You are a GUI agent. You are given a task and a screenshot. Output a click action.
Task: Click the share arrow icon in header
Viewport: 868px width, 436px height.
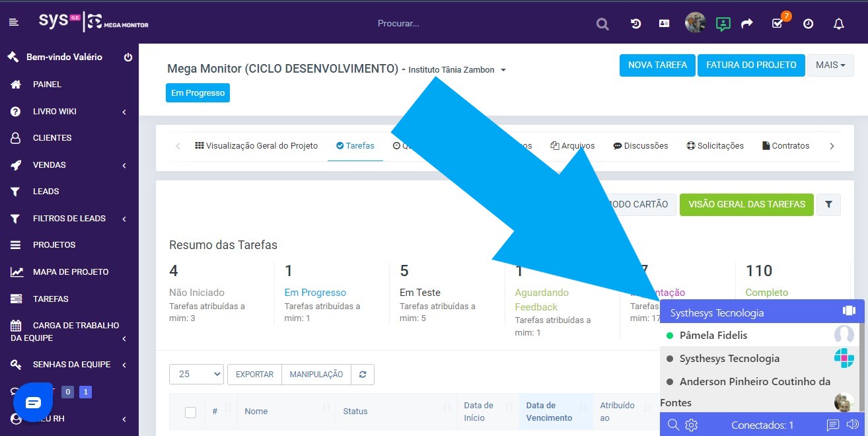747,24
